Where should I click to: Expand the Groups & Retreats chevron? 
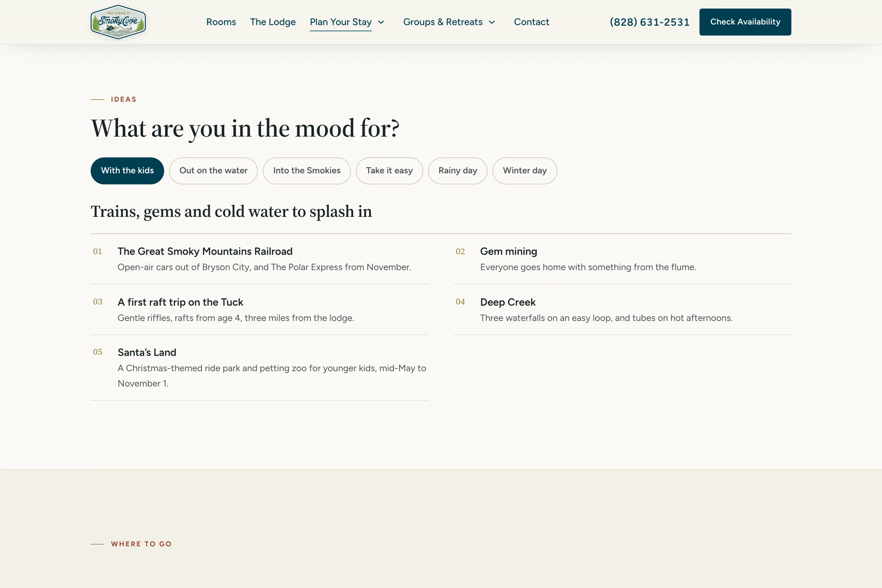[492, 22]
